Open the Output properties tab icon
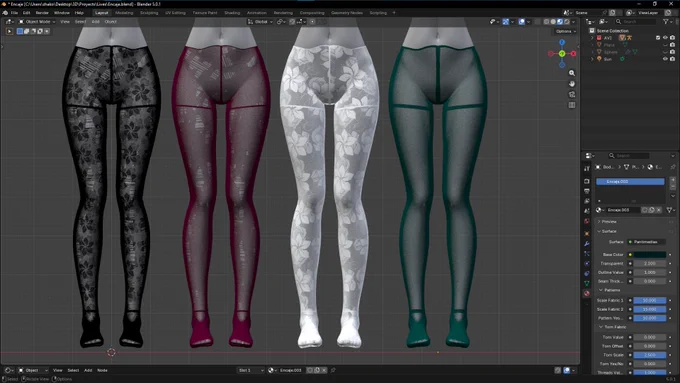680x383 pixels. (x=587, y=191)
